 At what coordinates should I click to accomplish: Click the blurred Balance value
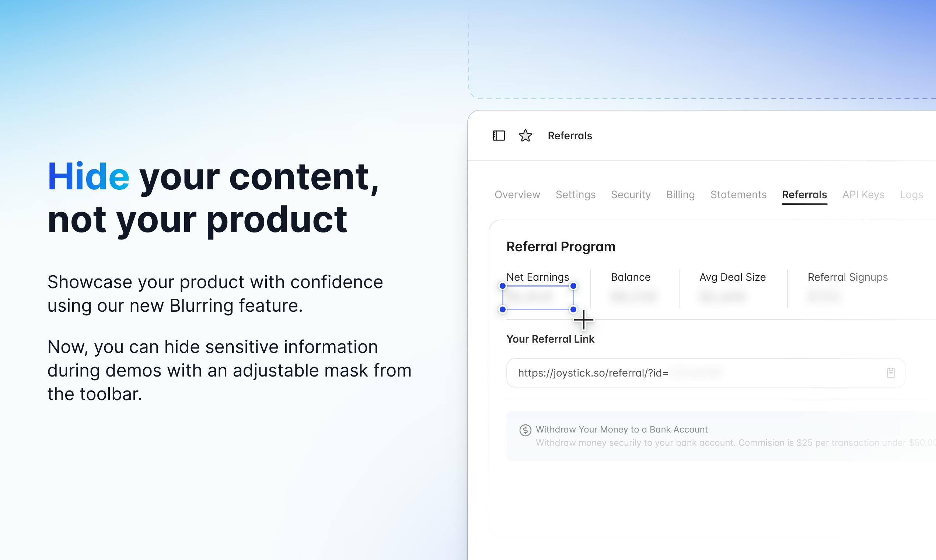(x=635, y=296)
